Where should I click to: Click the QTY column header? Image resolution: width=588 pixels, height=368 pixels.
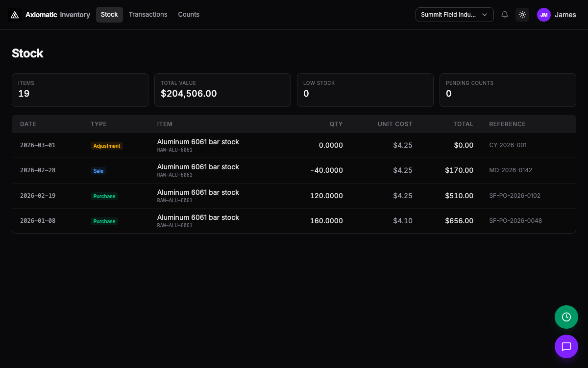[336, 124]
